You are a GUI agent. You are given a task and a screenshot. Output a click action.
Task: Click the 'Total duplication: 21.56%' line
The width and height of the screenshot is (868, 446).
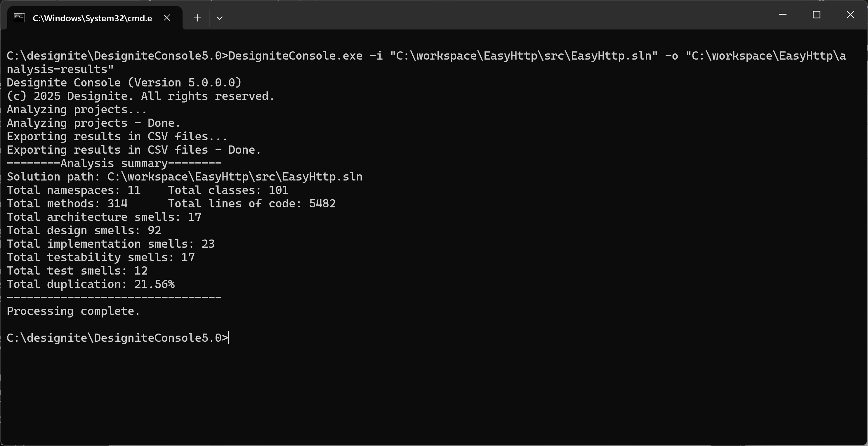(x=90, y=284)
